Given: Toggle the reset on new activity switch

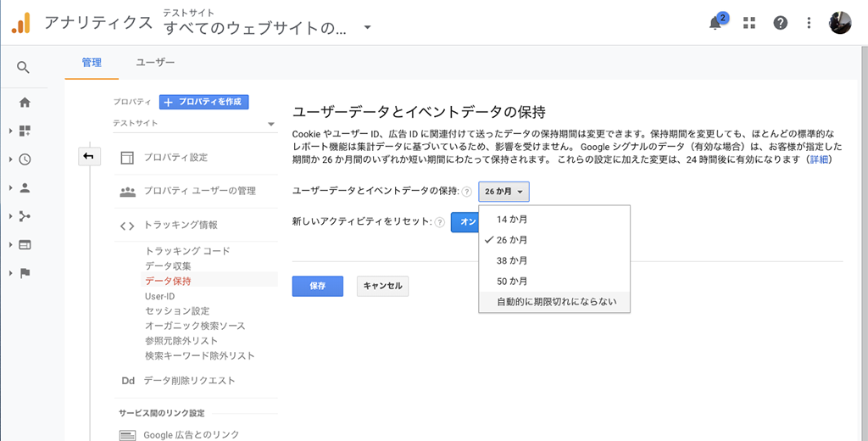Looking at the screenshot, I should (465, 222).
